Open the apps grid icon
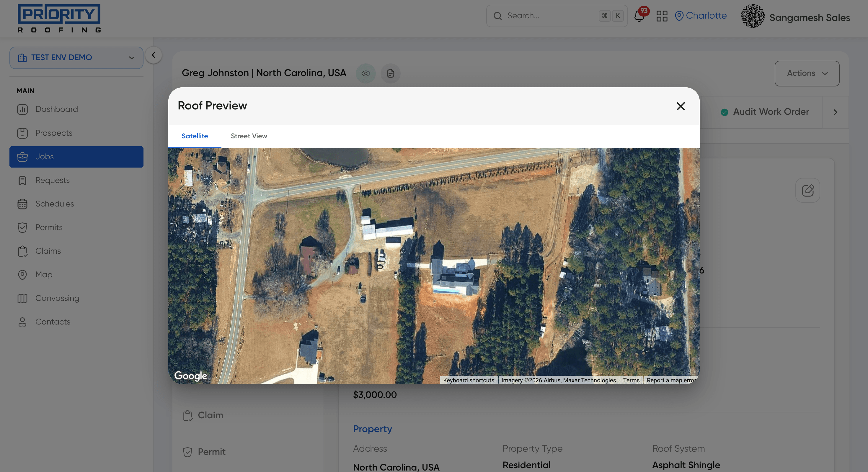 click(x=662, y=16)
